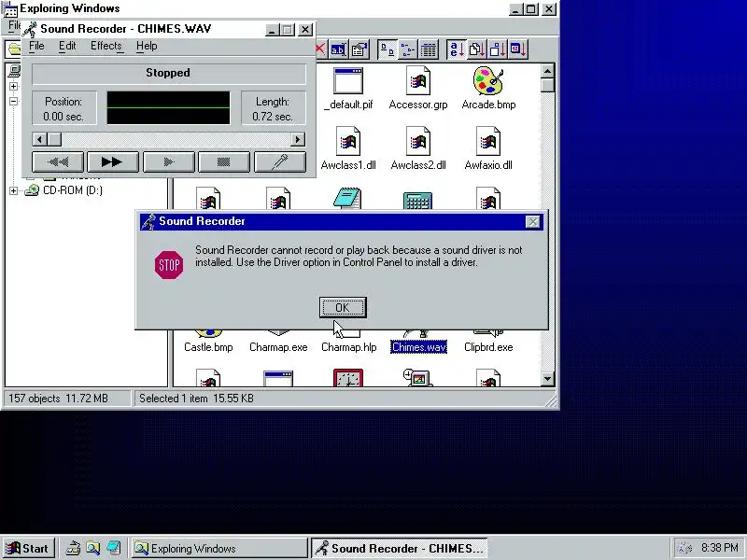Viewport: 747px width, 560px height.
Task: Close the Sound Recorder error dialog with X
Action: pyautogui.click(x=532, y=222)
